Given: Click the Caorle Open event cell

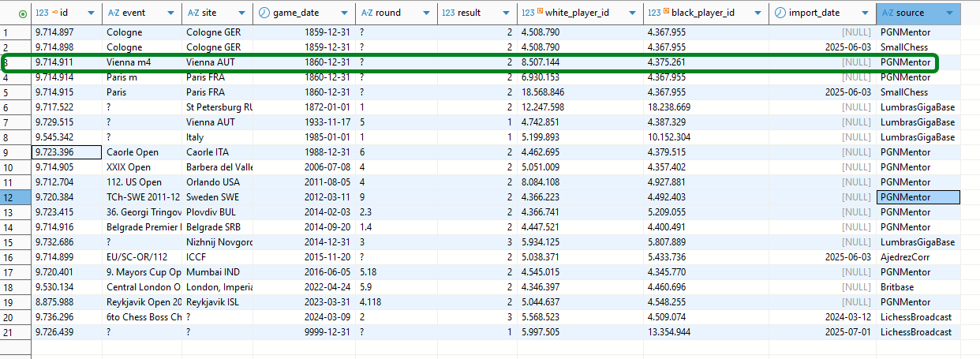Looking at the screenshot, I should point(133,152).
